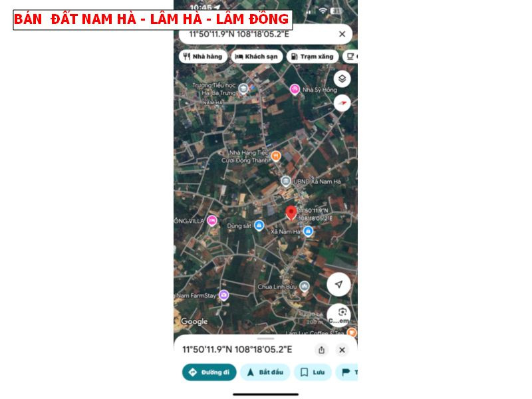This screenshot has width=532, height=399.
Task: Filter by Nhà hàng restaurants chip
Action: [203, 57]
